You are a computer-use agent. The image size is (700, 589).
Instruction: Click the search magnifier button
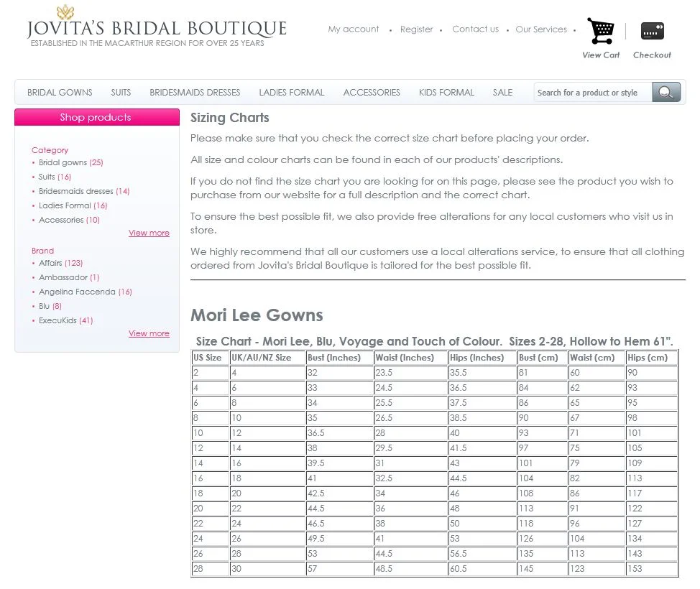pyautogui.click(x=666, y=92)
